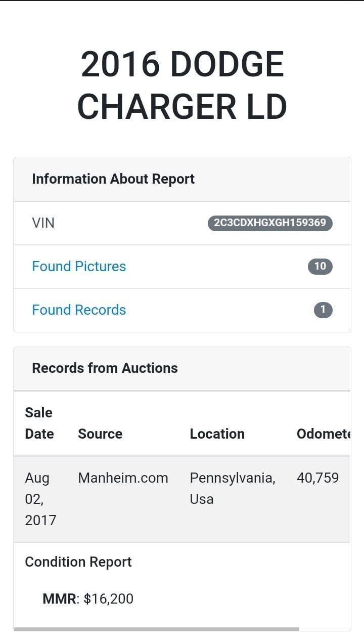Click the pictures count badge showing 10
This screenshot has width=364, height=639.
tap(320, 267)
